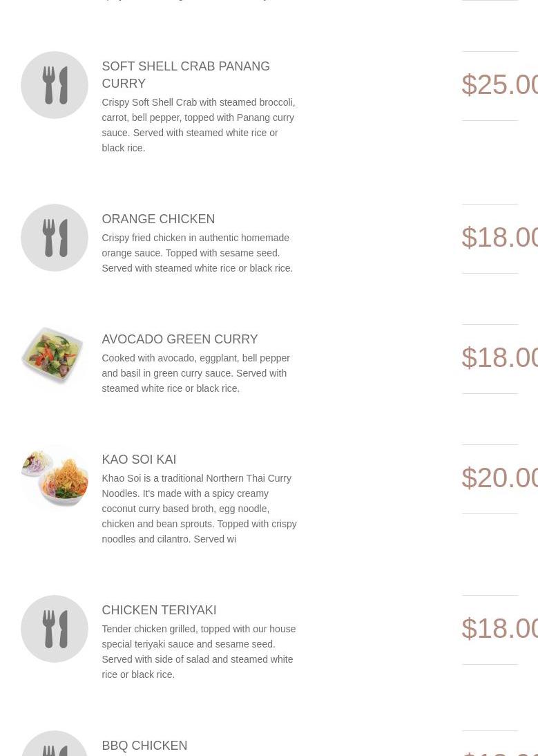538x756 pixels.
Task: Click the Chicken Teriyaki description paragraph
Action: [198, 652]
